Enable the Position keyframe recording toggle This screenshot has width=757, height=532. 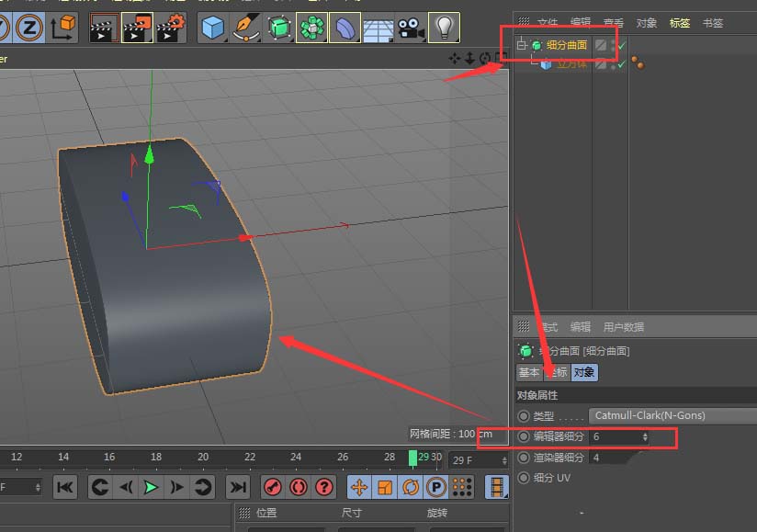tap(358, 487)
